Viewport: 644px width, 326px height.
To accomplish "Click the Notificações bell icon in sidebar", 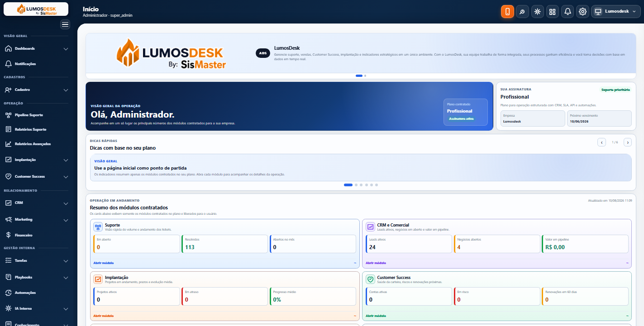I will pyautogui.click(x=8, y=64).
